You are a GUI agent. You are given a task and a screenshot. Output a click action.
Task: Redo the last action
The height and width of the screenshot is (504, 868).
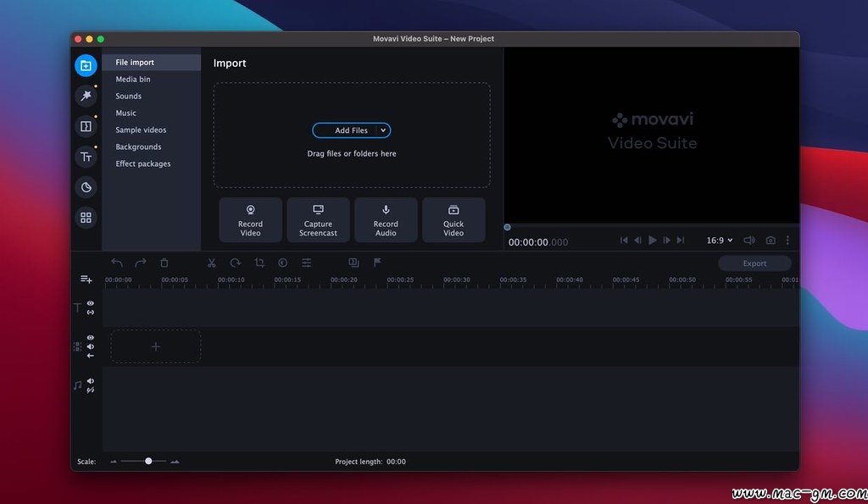click(141, 263)
